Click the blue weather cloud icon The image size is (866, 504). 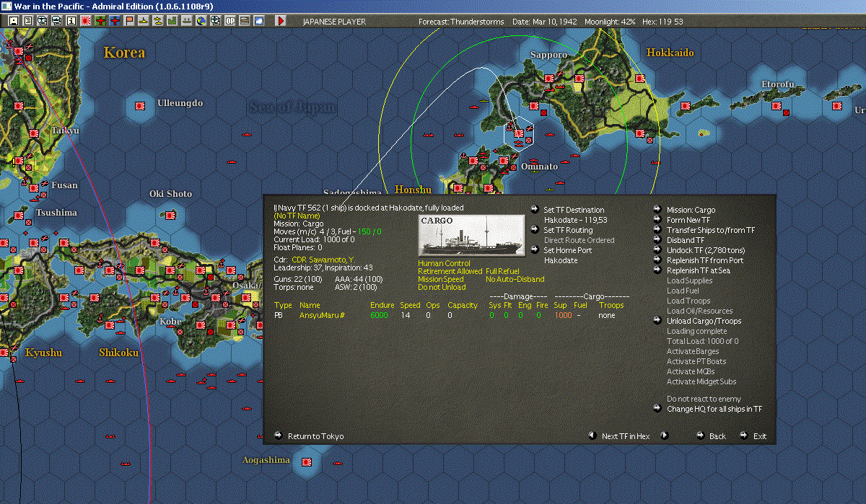click(x=258, y=21)
